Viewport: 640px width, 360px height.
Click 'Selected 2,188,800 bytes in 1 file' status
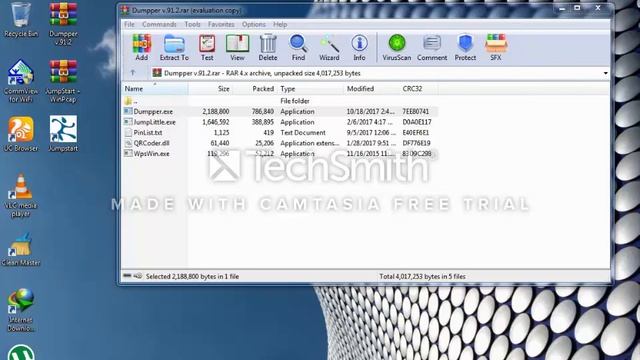pos(192,276)
